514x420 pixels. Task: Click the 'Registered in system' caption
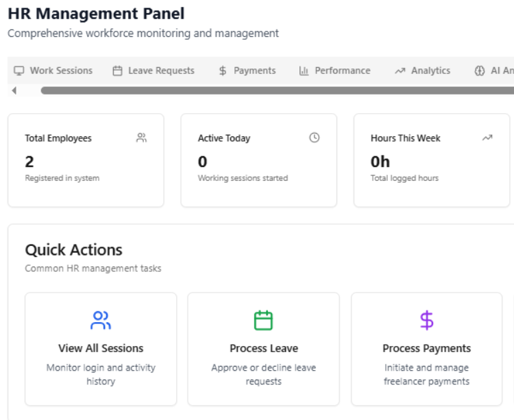[x=62, y=178]
